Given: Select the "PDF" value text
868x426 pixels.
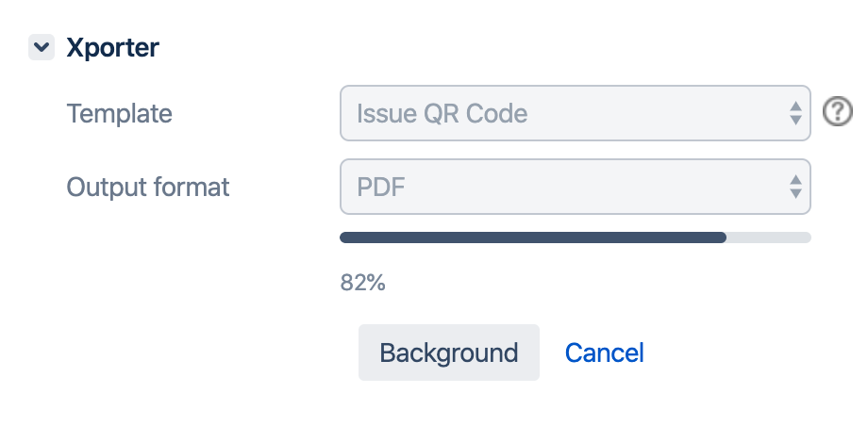Looking at the screenshot, I should point(380,187).
